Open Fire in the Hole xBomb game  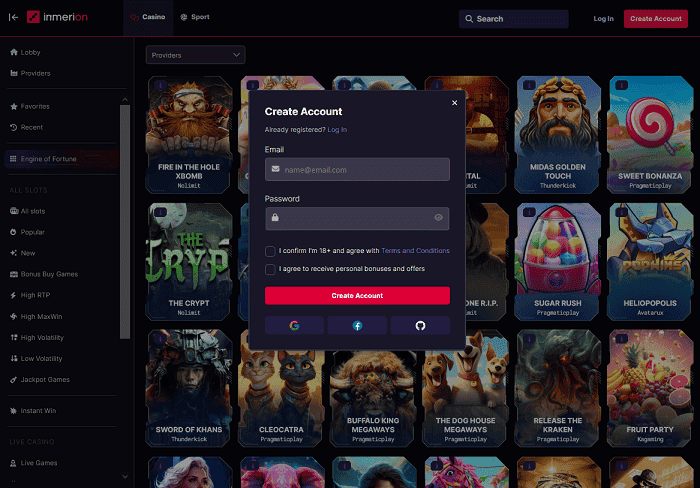point(189,134)
